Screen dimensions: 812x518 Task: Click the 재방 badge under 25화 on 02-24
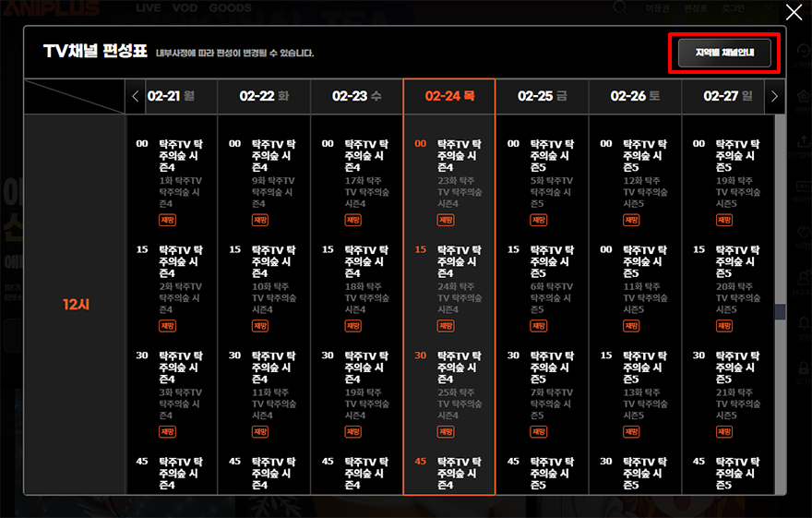446,431
